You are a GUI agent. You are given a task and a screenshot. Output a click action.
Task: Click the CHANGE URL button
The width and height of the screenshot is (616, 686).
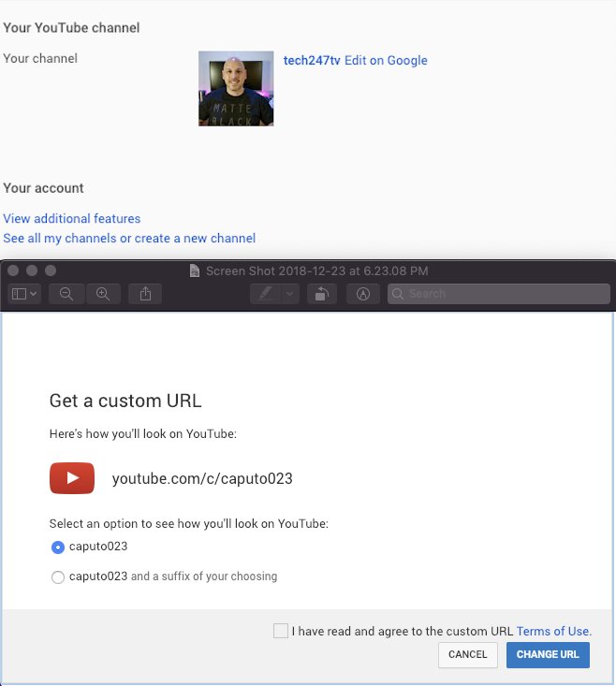pyautogui.click(x=548, y=654)
